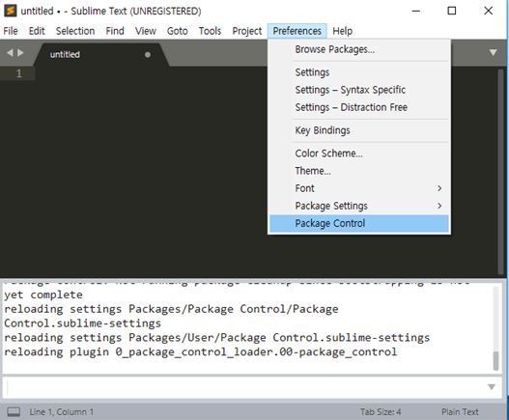This screenshot has width=509, height=420.
Task: Open Settings from the Preferences menu
Action: tap(359, 72)
